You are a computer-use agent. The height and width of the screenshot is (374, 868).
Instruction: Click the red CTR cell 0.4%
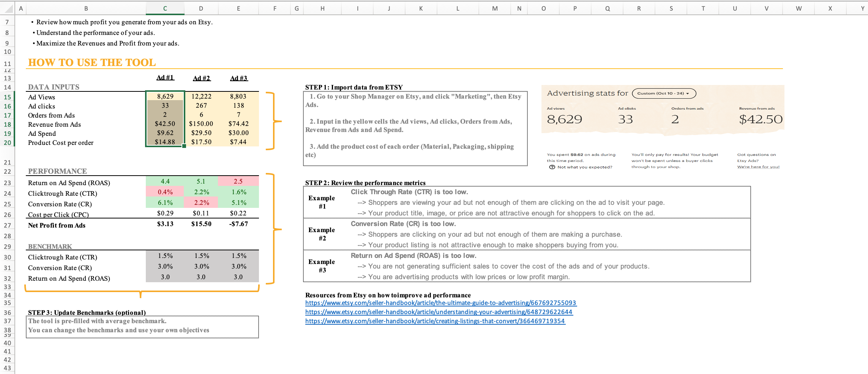pyautogui.click(x=165, y=192)
